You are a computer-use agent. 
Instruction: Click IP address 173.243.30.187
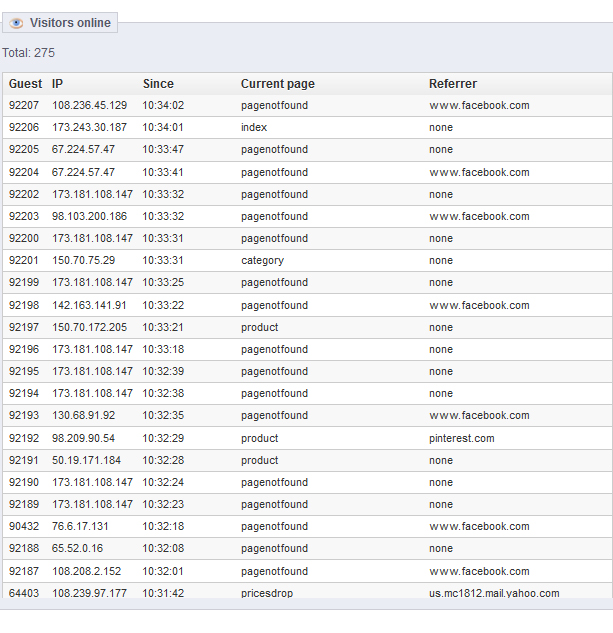click(90, 127)
